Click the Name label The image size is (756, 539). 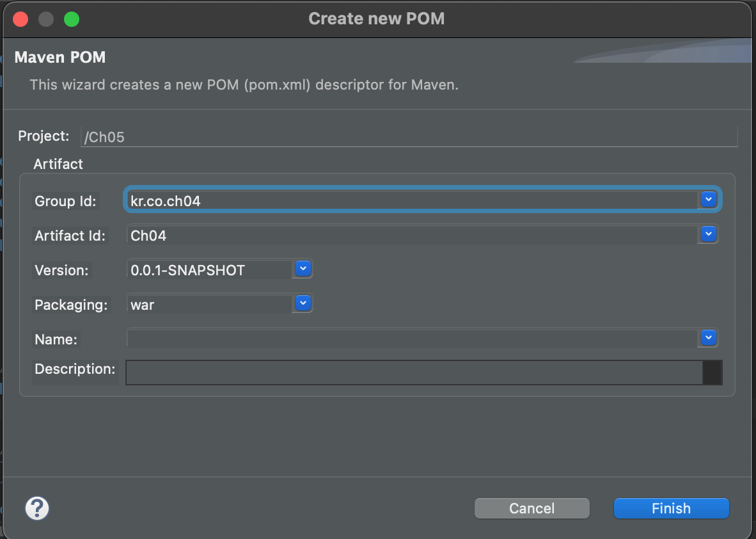(x=56, y=339)
